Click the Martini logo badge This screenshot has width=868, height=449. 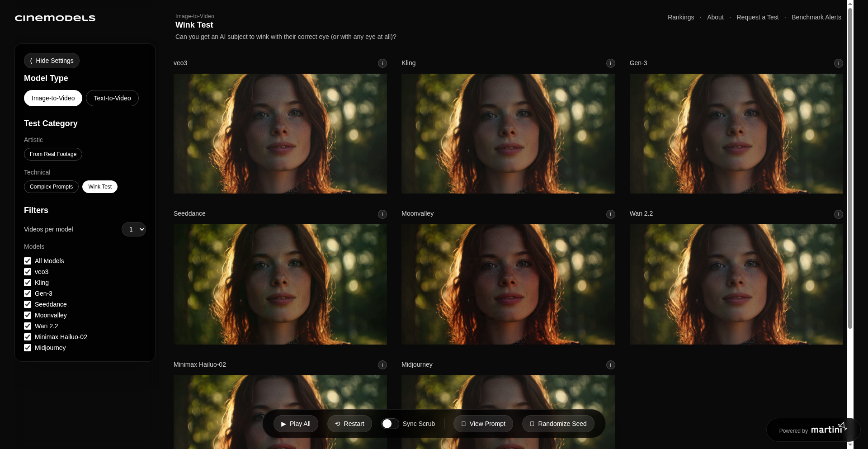click(813, 430)
